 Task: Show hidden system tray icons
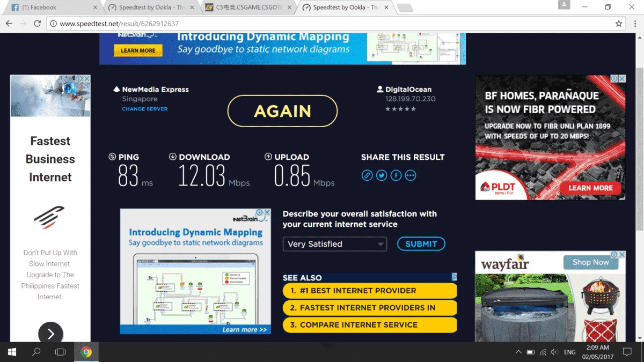click(x=518, y=352)
